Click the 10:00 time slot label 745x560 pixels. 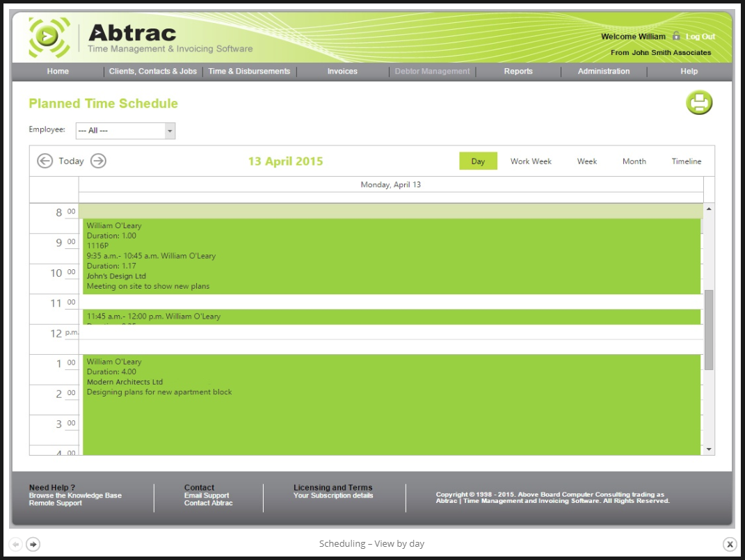coord(63,273)
